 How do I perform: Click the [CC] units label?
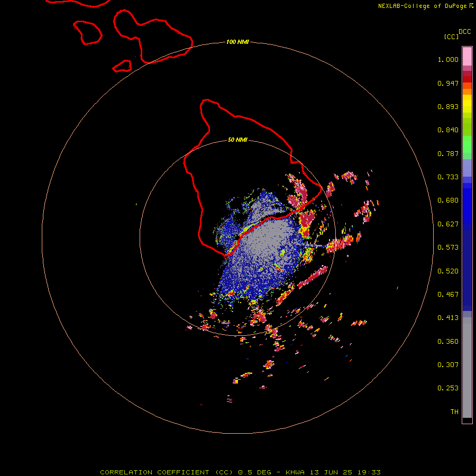(451, 36)
